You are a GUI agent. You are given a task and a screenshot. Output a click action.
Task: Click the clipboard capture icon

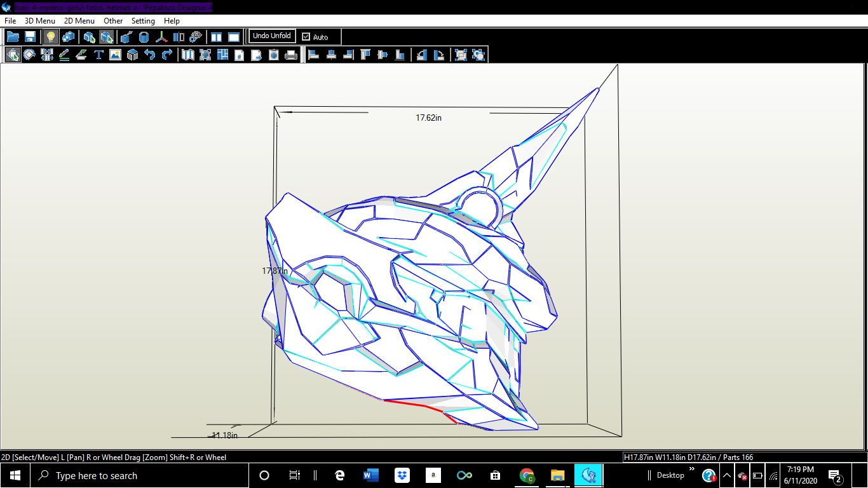click(x=274, y=55)
